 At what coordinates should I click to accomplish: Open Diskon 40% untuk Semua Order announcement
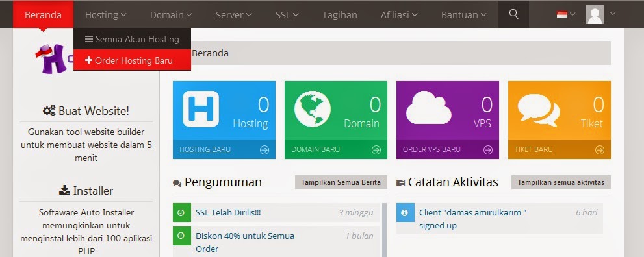245,242
